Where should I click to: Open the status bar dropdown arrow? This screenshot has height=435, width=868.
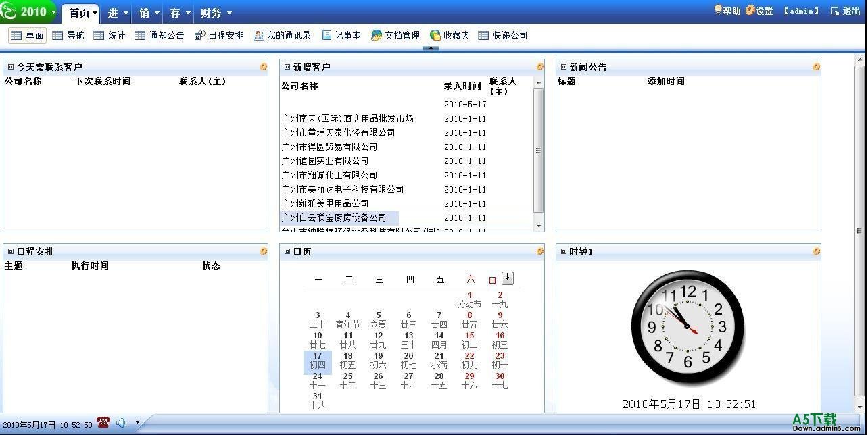click(x=137, y=423)
